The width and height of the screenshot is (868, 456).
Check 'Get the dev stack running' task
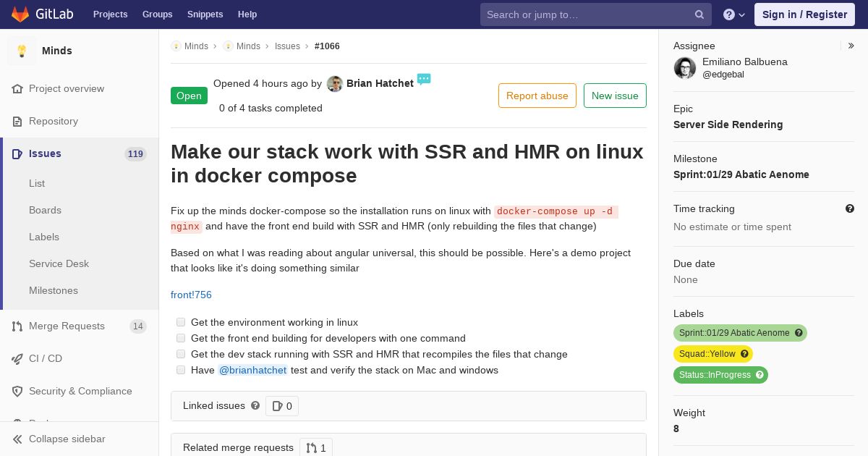click(181, 354)
